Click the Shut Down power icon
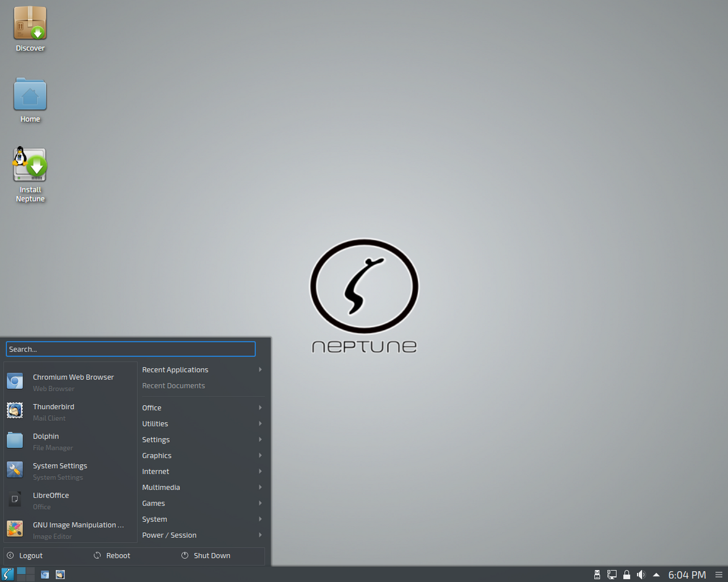The image size is (728, 582). 184,555
